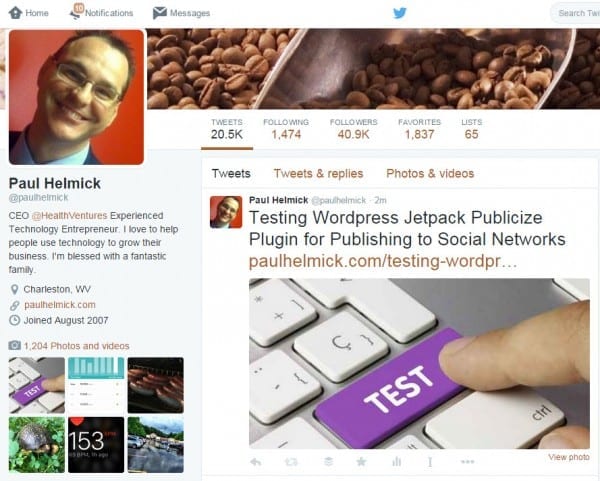Open the Lists 65 count
The height and width of the screenshot is (481, 600).
coord(471,129)
